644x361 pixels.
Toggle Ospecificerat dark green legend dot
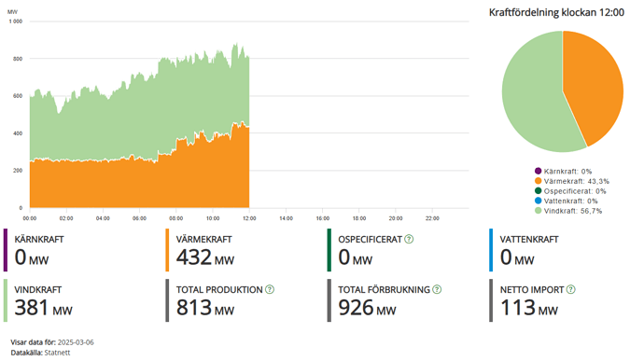[x=538, y=190]
